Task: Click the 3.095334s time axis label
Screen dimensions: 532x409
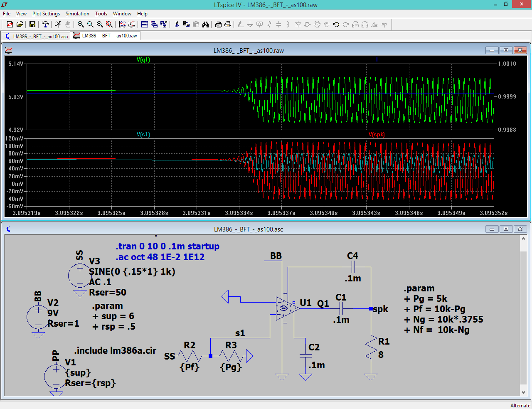Action: coord(239,213)
